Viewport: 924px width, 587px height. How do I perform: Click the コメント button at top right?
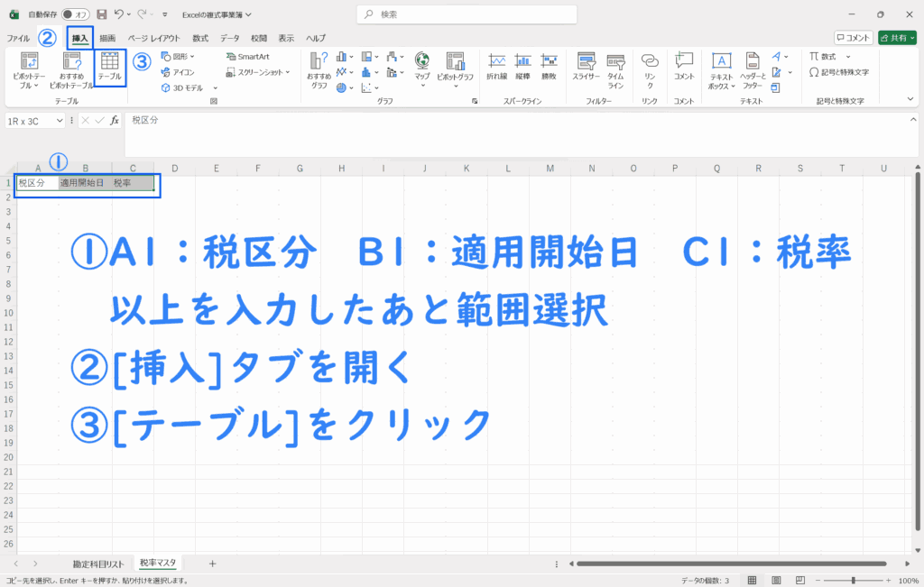[853, 38]
